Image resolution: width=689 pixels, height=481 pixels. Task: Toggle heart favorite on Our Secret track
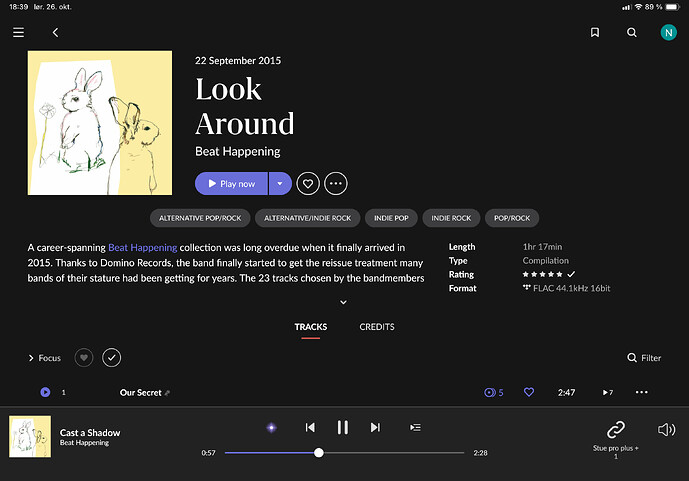529,392
